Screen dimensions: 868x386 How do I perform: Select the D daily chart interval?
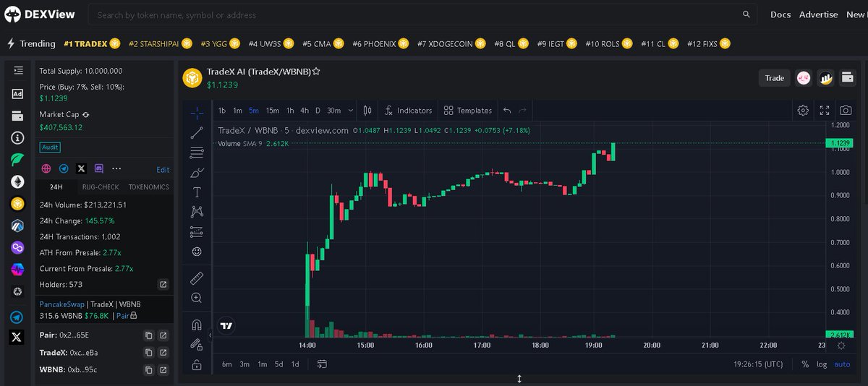click(318, 111)
